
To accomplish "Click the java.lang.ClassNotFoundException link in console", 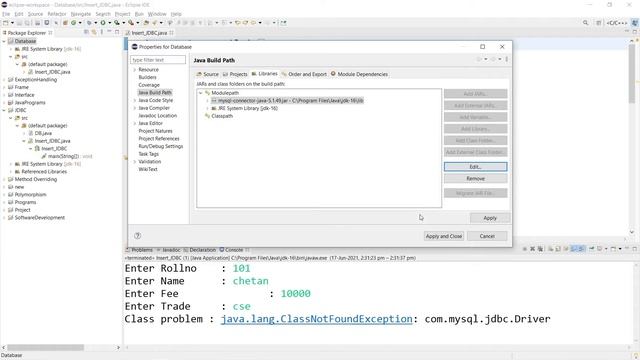I will coord(316,319).
